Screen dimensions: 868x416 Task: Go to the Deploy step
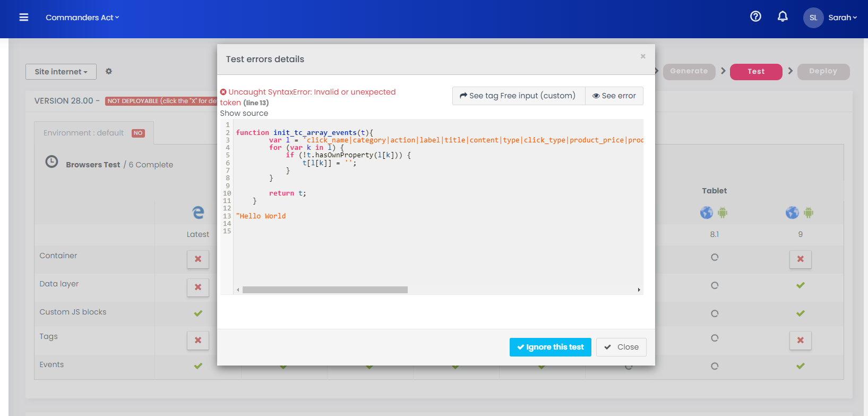click(x=822, y=71)
